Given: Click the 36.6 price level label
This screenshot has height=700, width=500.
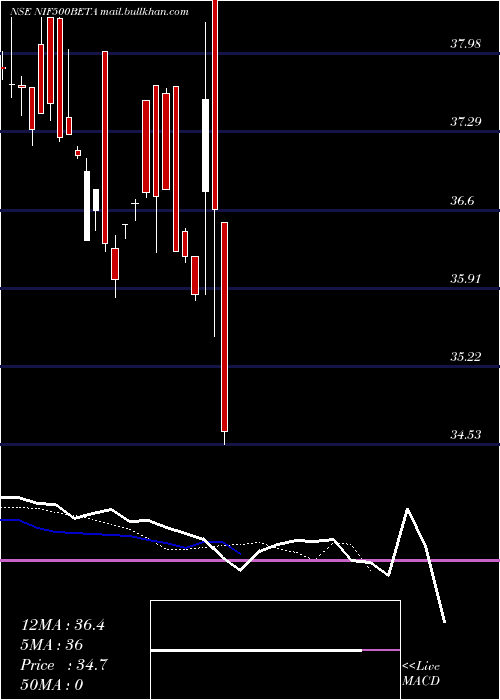Looking at the screenshot, I should pyautogui.click(x=461, y=200).
